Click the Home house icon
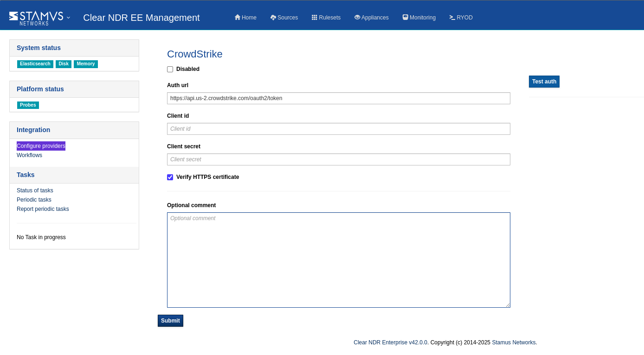 click(x=238, y=18)
